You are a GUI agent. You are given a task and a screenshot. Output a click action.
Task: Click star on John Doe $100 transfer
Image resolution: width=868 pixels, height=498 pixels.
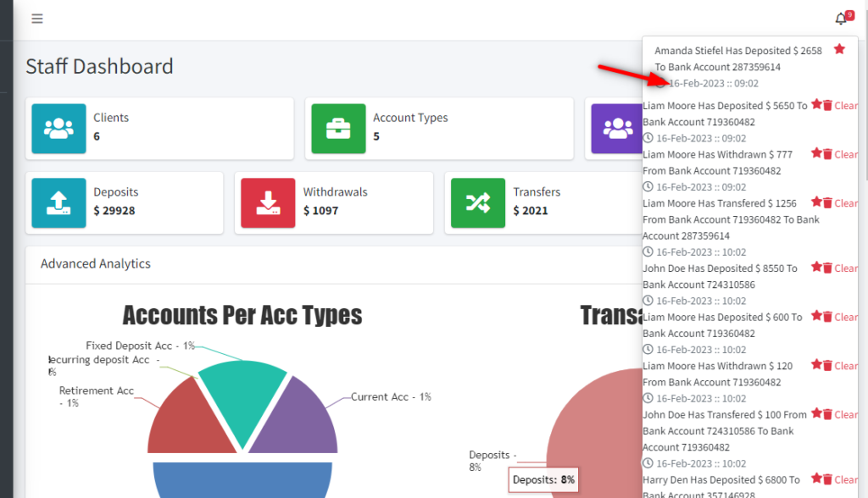click(816, 412)
